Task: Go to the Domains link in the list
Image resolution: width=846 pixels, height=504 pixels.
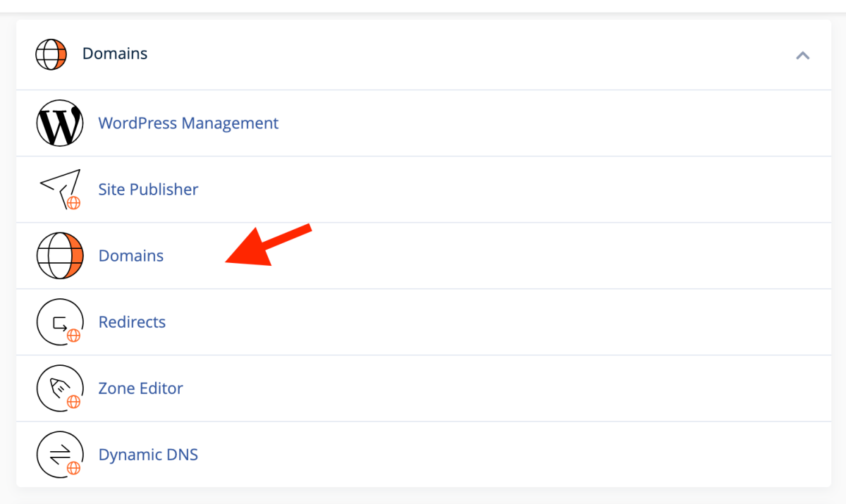Action: 131,256
